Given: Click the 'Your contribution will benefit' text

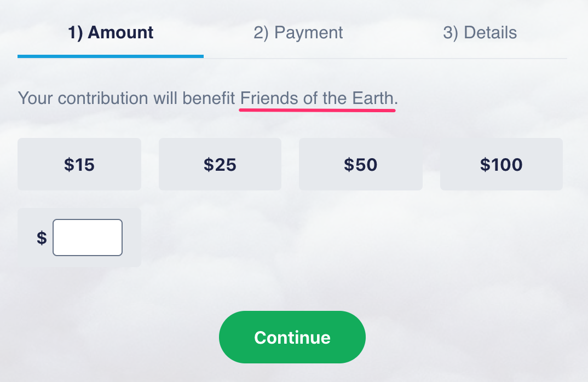Looking at the screenshot, I should point(127,99).
